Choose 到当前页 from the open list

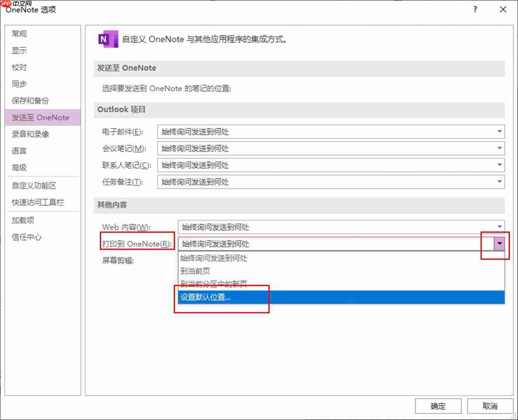341,271
